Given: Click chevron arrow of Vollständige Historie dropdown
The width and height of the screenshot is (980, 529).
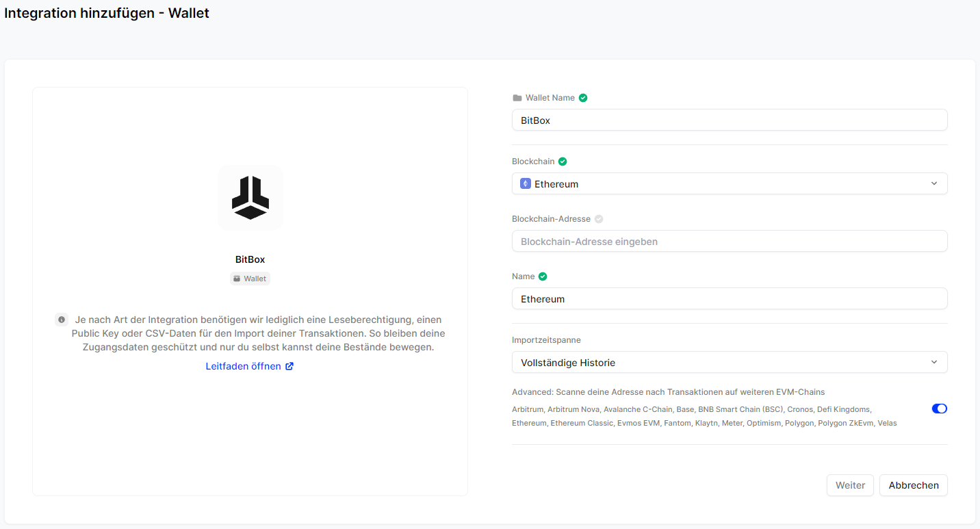Looking at the screenshot, I should pos(934,362).
